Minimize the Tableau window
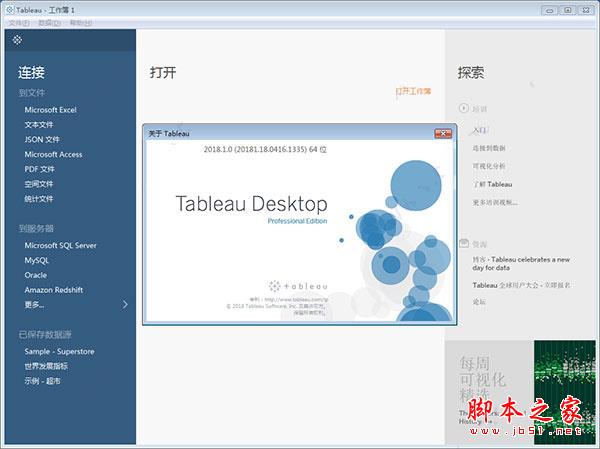The width and height of the screenshot is (600, 449). [x=549, y=10]
